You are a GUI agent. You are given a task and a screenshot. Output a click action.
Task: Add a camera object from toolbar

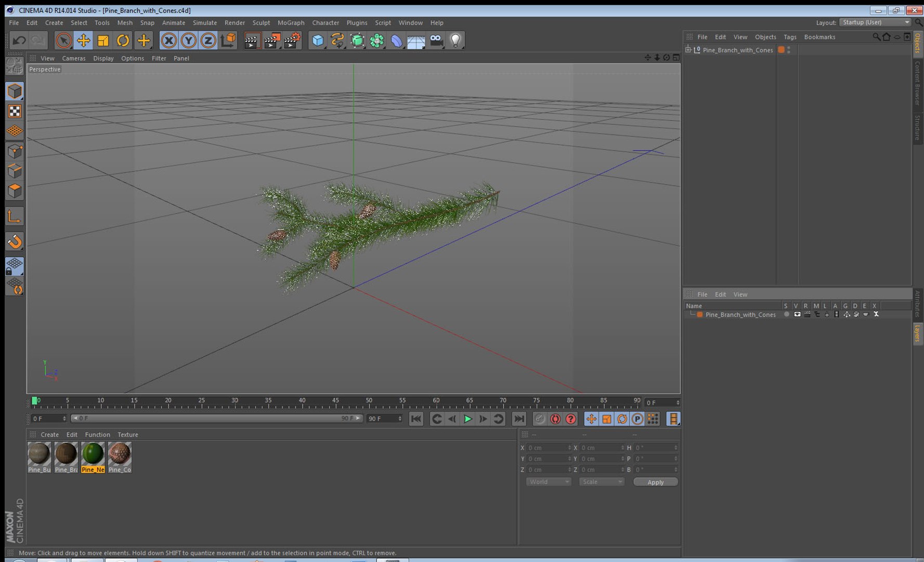click(x=436, y=40)
